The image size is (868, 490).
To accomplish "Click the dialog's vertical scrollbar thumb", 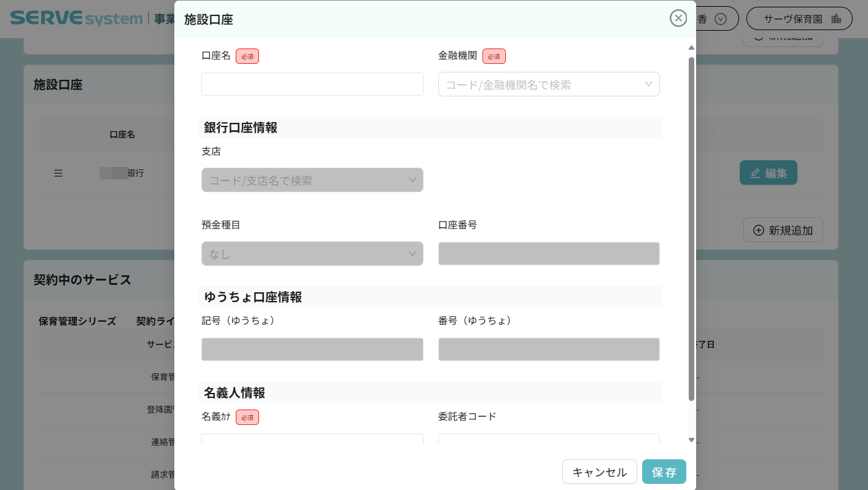I will click(691, 227).
